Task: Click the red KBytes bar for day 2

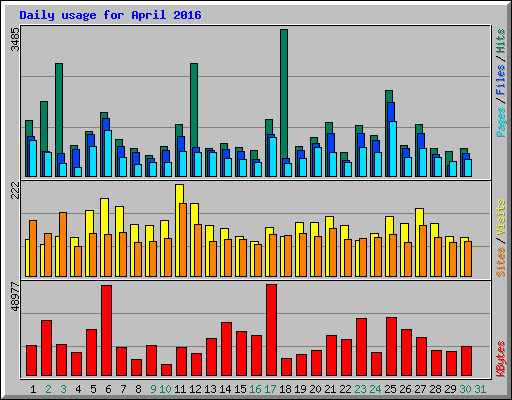Action: (47, 348)
